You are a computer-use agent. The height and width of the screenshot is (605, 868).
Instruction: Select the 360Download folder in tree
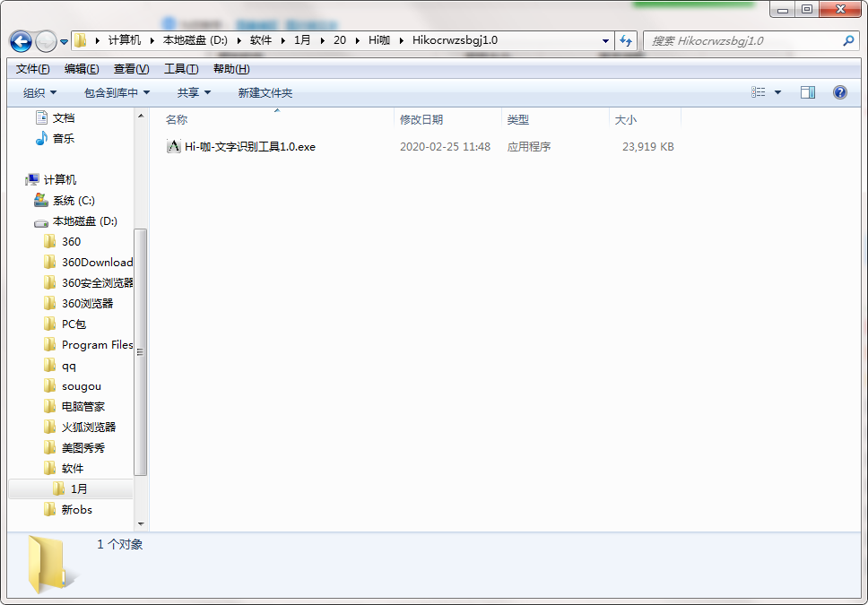click(97, 263)
